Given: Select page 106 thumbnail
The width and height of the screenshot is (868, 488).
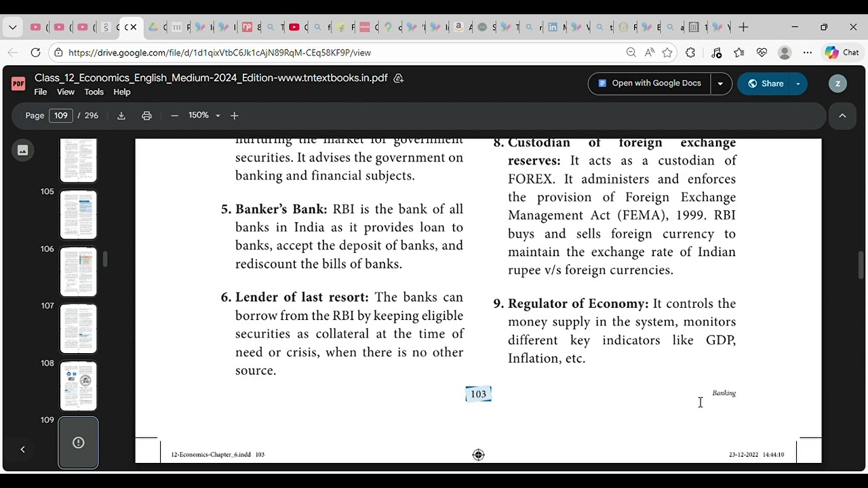Looking at the screenshot, I should (x=79, y=272).
